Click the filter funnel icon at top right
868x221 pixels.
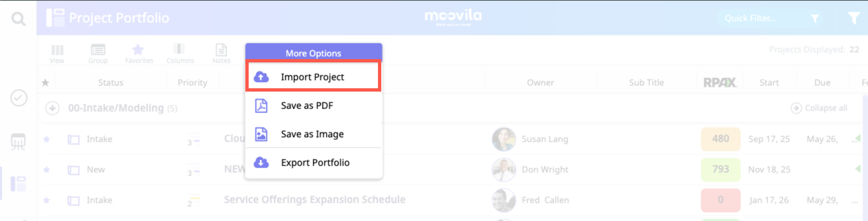[x=853, y=18]
